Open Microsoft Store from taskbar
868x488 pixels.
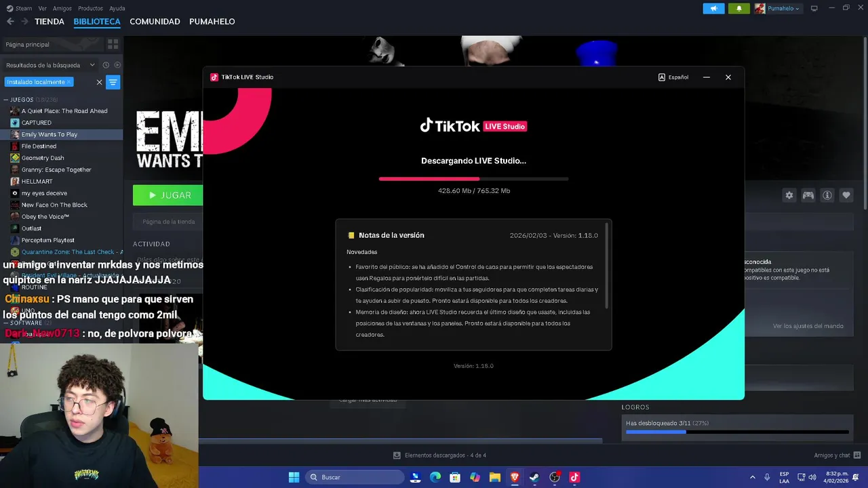tap(455, 477)
